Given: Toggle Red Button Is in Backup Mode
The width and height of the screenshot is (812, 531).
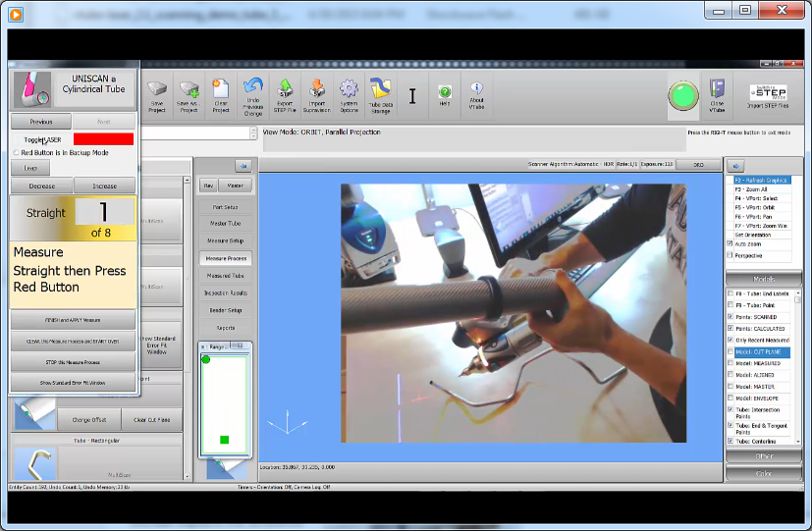Looking at the screenshot, I should pos(16,153).
